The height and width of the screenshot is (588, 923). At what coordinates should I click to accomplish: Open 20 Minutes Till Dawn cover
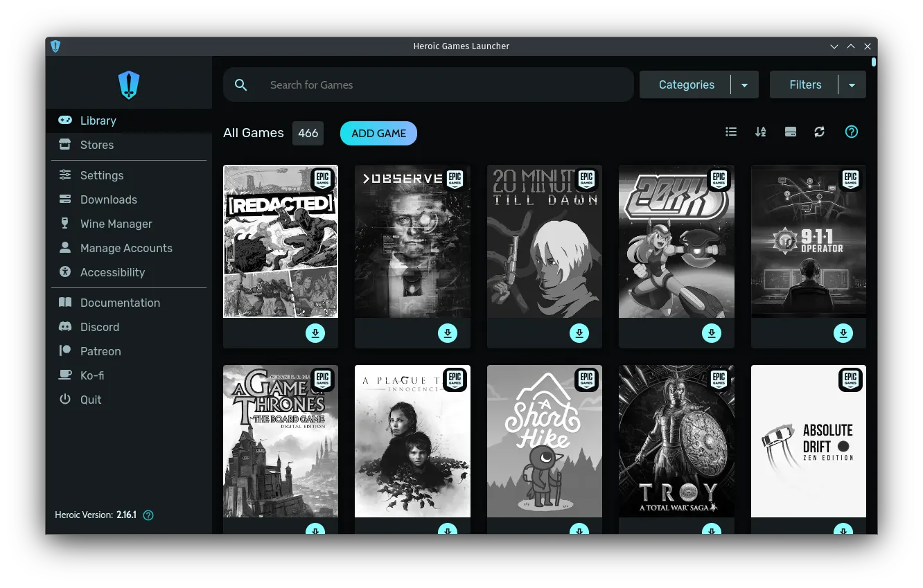[x=545, y=241]
